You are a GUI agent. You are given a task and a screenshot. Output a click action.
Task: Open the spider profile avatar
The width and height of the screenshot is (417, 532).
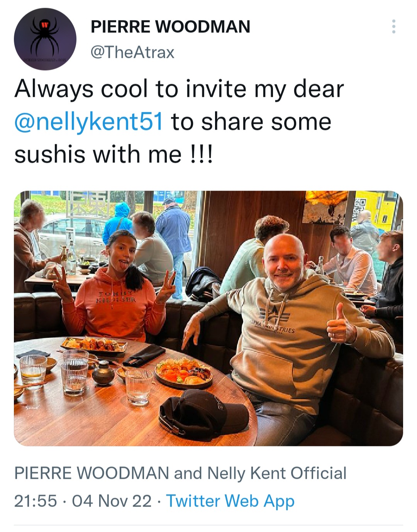pyautogui.click(x=45, y=39)
